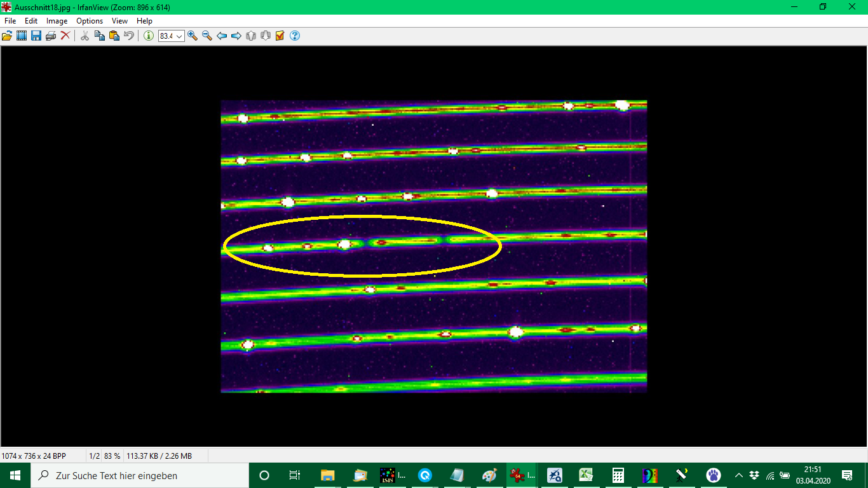Click the Windows search text field
Screen dimensions: 868x488
140,475
